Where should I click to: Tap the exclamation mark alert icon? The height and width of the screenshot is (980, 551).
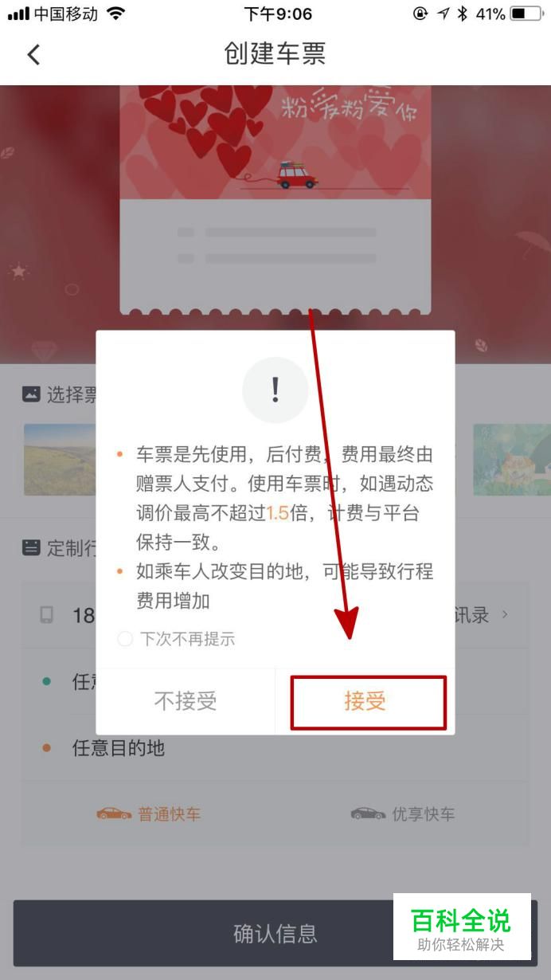[275, 390]
